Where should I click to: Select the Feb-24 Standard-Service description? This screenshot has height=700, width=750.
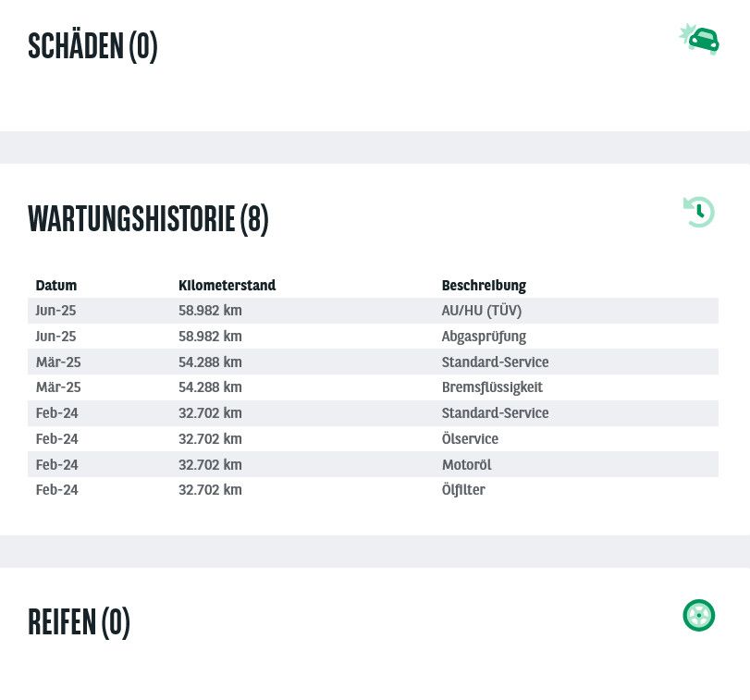495,413
